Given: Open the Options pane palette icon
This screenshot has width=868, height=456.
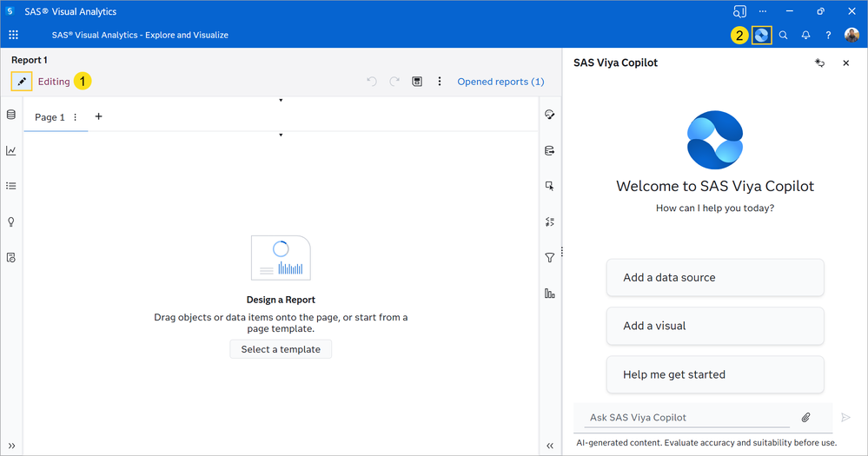Looking at the screenshot, I should (550, 115).
